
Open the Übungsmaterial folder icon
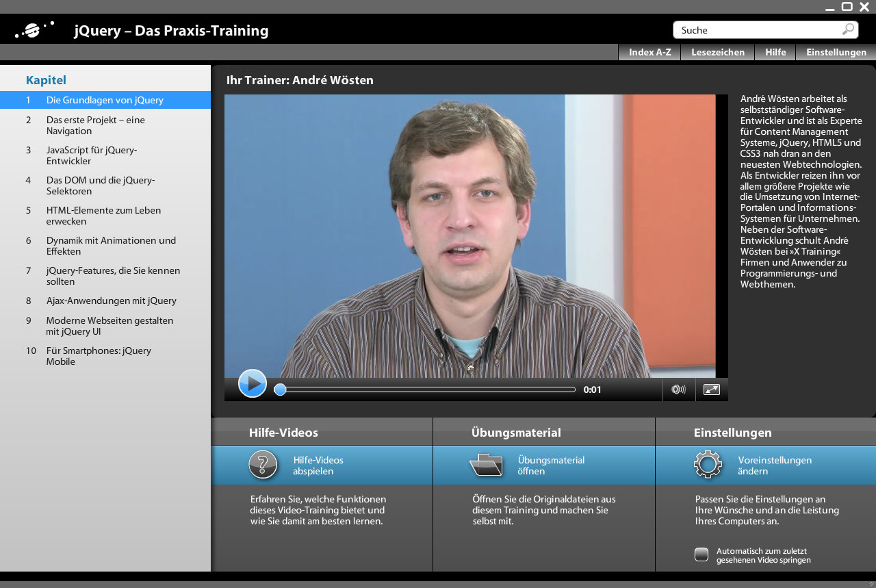pyautogui.click(x=486, y=465)
